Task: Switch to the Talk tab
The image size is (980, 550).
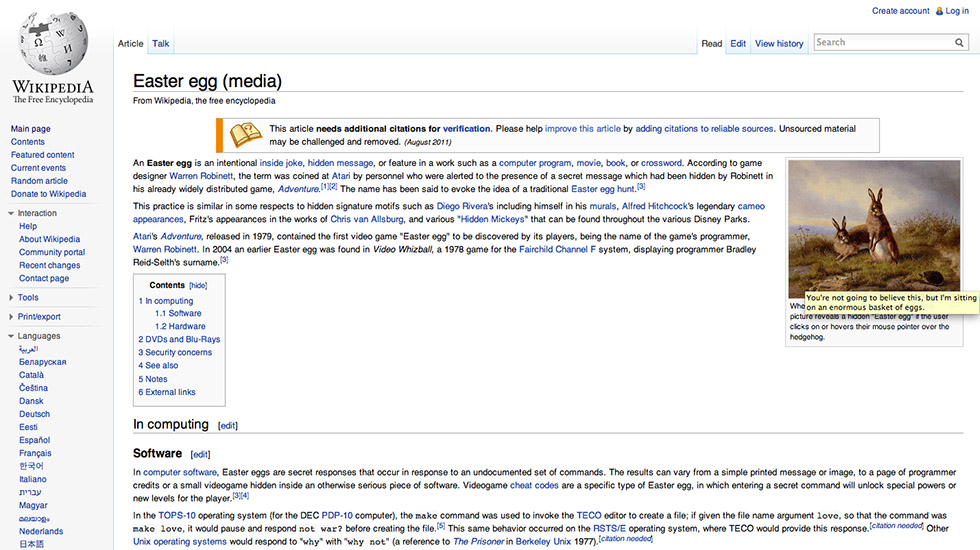Action: coord(160,44)
